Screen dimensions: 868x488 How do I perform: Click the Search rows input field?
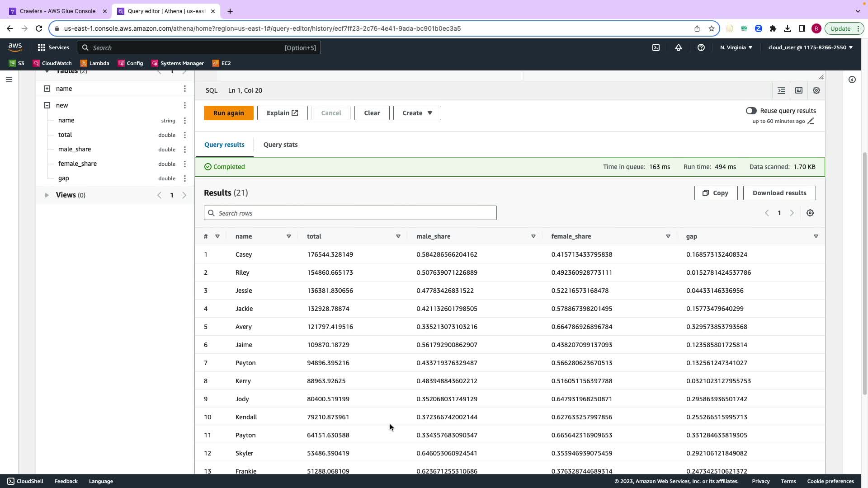tap(350, 213)
